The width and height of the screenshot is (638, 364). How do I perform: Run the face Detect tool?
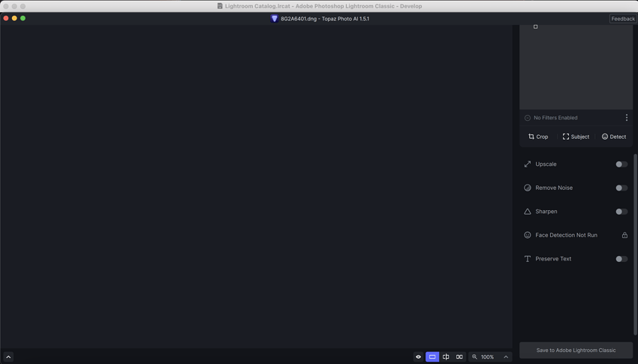pos(613,137)
